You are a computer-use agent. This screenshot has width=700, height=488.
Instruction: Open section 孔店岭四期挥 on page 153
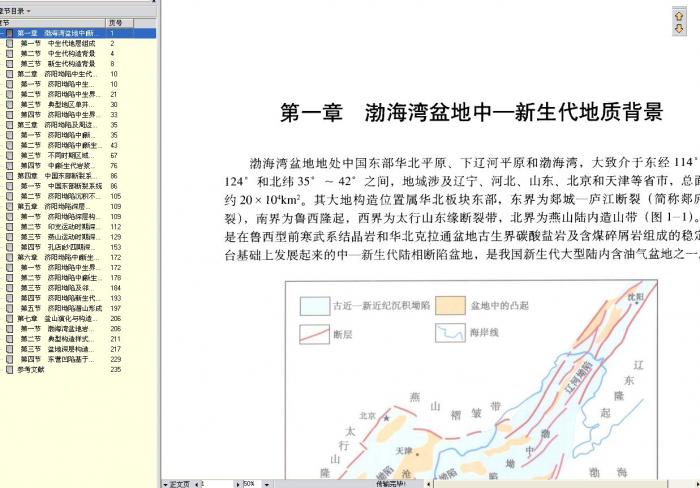[70, 247]
